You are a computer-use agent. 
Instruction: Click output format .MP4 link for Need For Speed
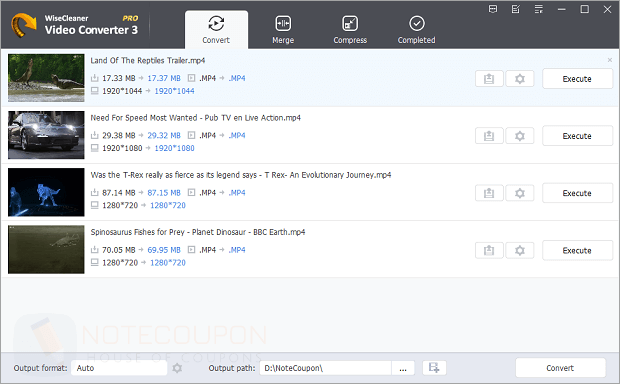tap(237, 136)
